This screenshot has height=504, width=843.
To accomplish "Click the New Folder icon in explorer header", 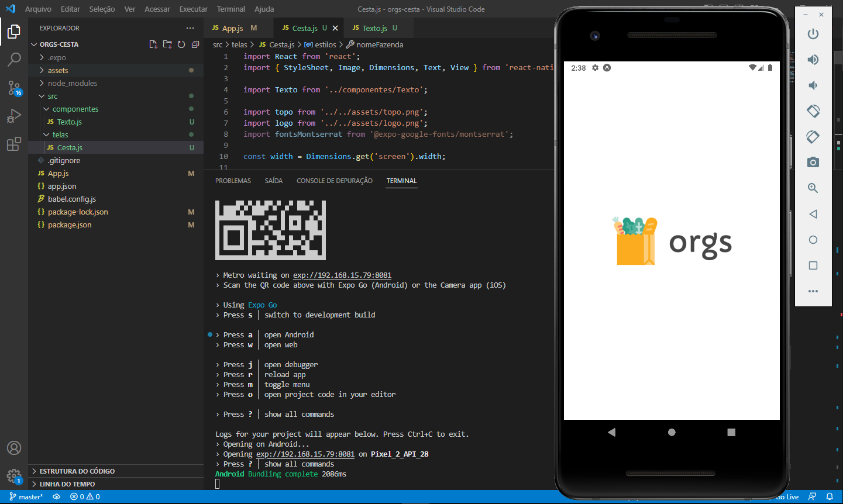I will click(x=167, y=44).
